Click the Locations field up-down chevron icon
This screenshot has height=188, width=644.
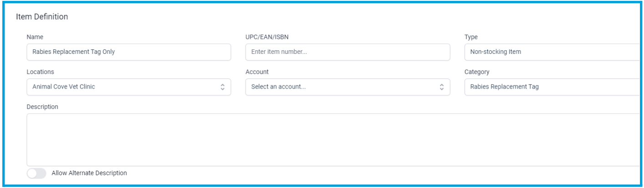222,87
